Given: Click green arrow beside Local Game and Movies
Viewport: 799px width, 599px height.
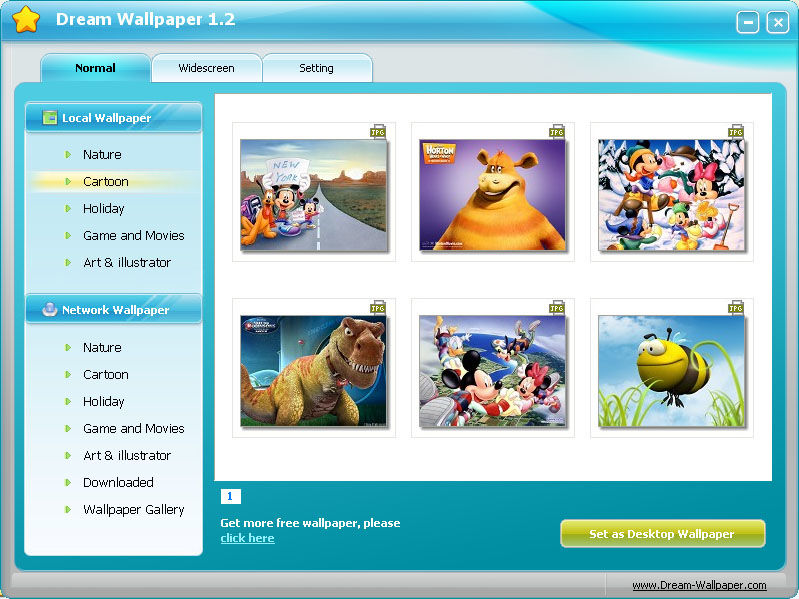Looking at the screenshot, I should [x=68, y=235].
